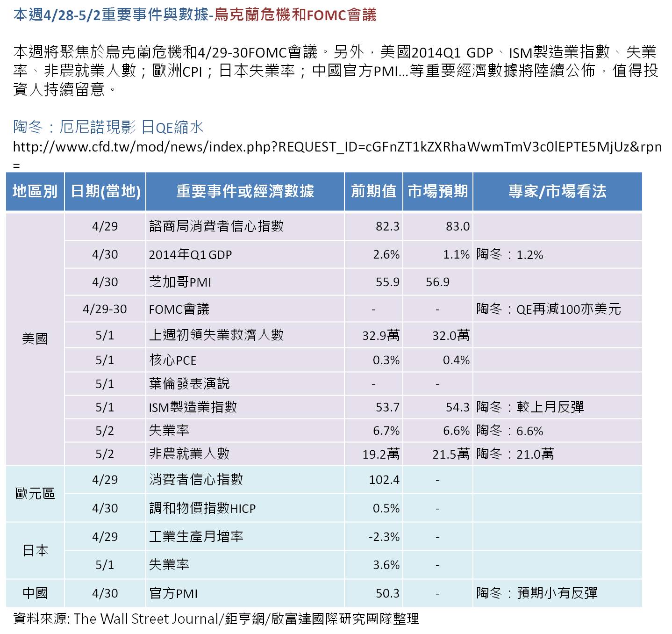Select the page title 本週4/28-5/2重要事件與數據
This screenshot has width=672, height=634.
111,15
